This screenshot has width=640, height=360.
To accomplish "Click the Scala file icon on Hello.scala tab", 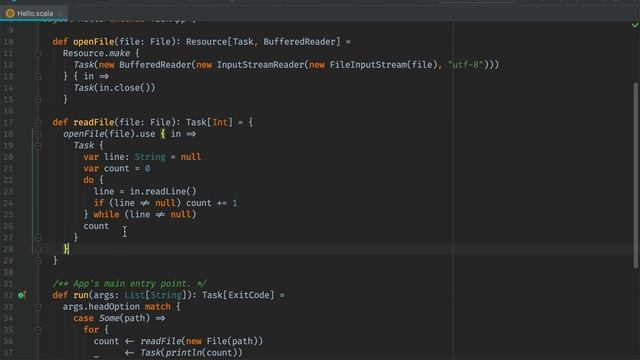I will [x=10, y=13].
